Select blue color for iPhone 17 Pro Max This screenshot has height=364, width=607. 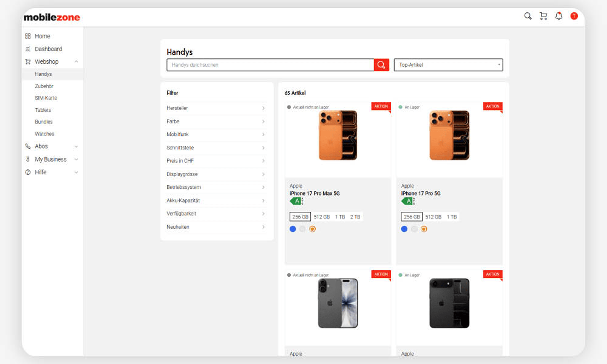coord(292,229)
